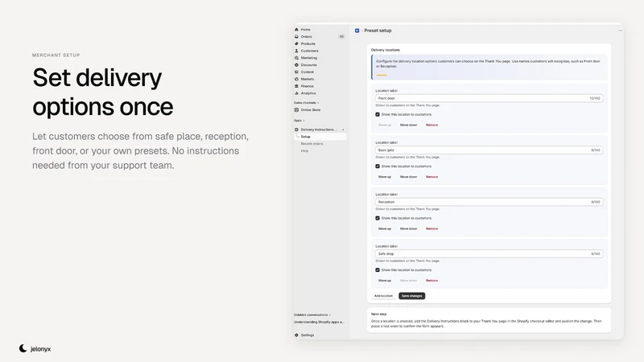Click the Orders inbox icon
Screen dimensions: 644x362
[296, 36]
